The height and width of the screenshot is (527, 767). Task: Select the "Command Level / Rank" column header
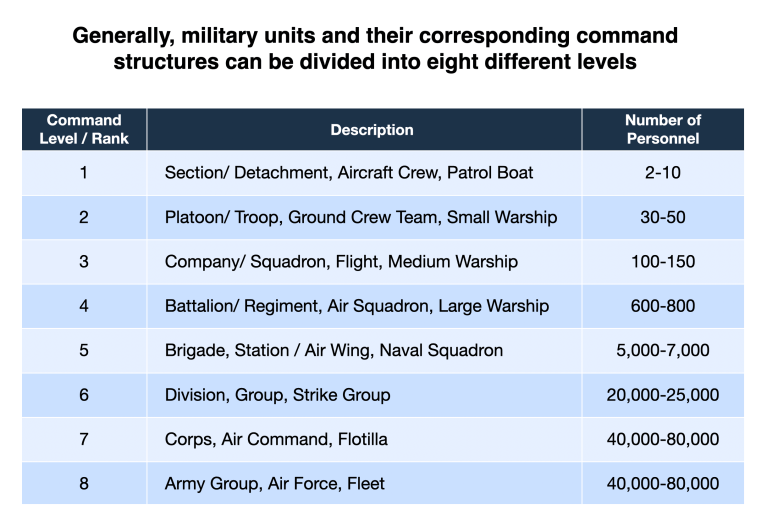coord(84,129)
